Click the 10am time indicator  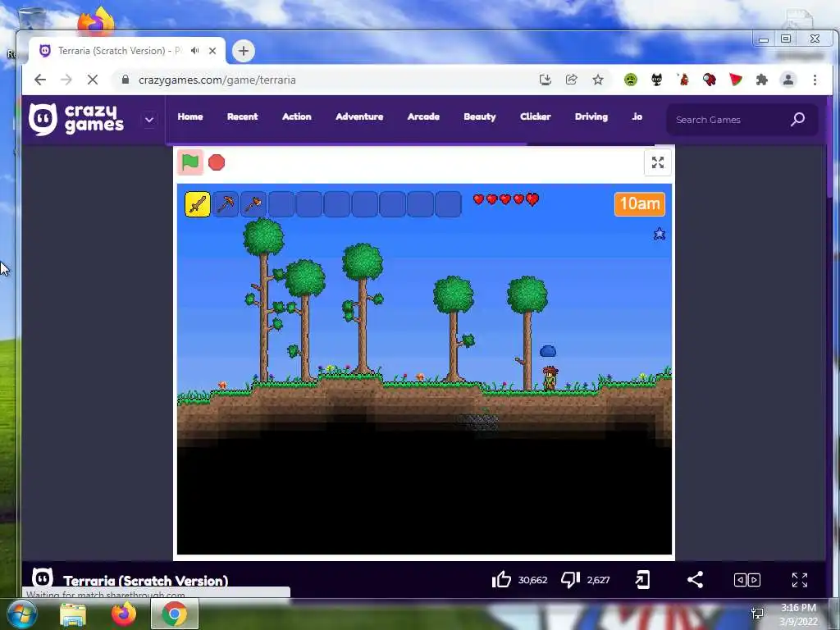click(x=640, y=204)
